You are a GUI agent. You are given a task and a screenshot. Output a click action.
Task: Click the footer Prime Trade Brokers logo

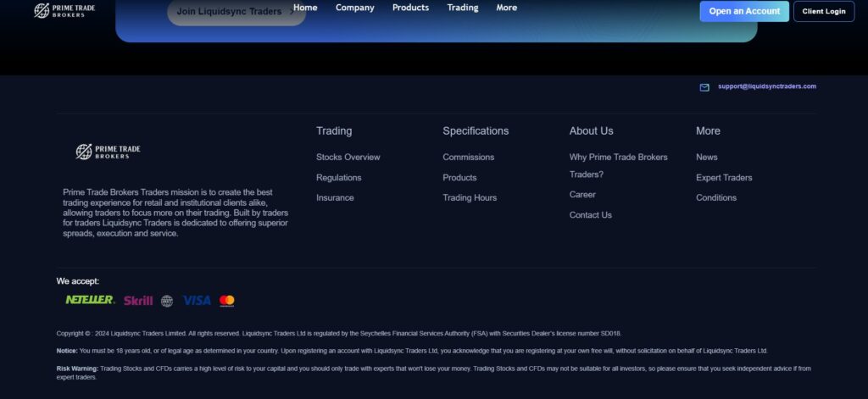[x=108, y=152]
